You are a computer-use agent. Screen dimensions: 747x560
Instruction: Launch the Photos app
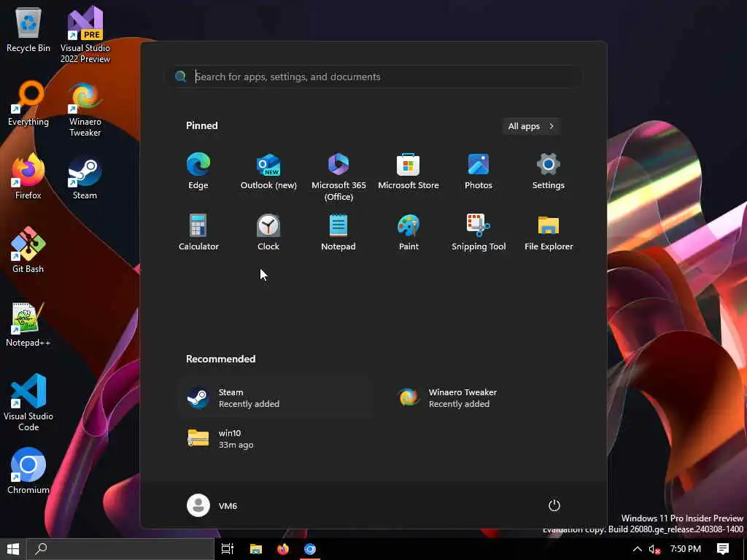479,171
